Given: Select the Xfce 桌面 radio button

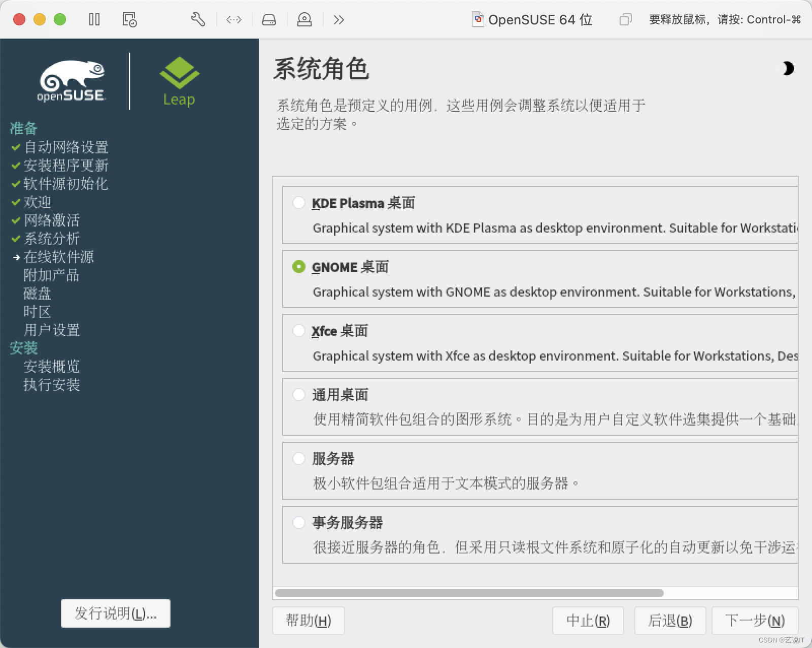Looking at the screenshot, I should (299, 331).
